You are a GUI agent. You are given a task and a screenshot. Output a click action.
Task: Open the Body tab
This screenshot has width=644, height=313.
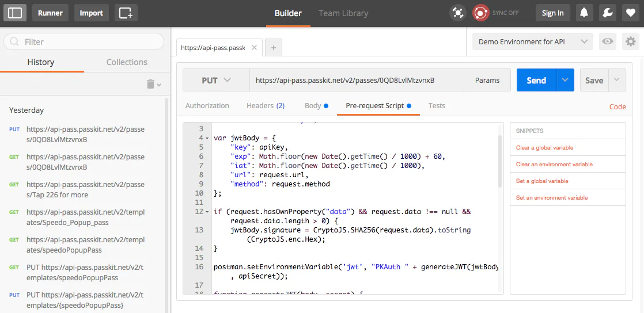pos(316,105)
